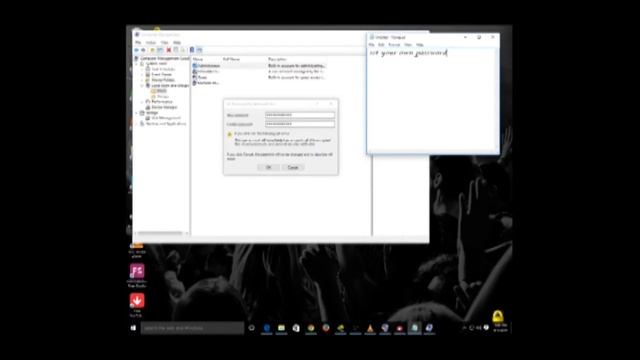640x360 pixels.
Task: Click the taskbar search box
Action: pos(192,328)
